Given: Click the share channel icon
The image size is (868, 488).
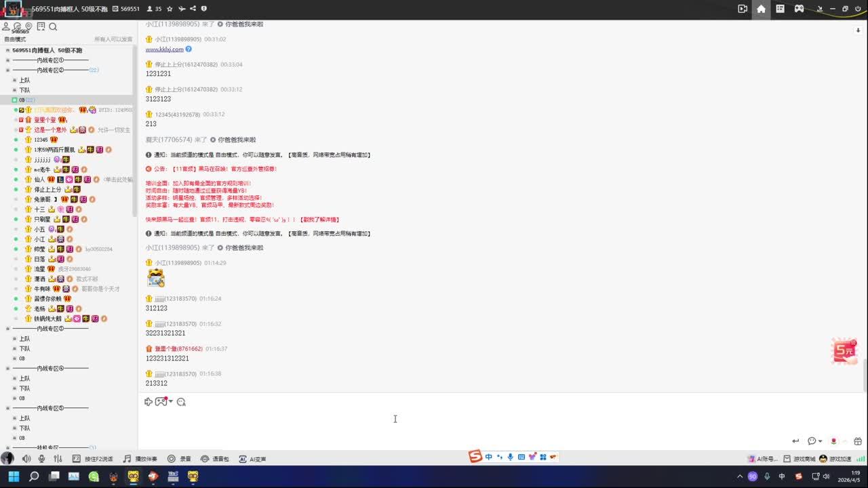Looking at the screenshot, I should [x=193, y=9].
